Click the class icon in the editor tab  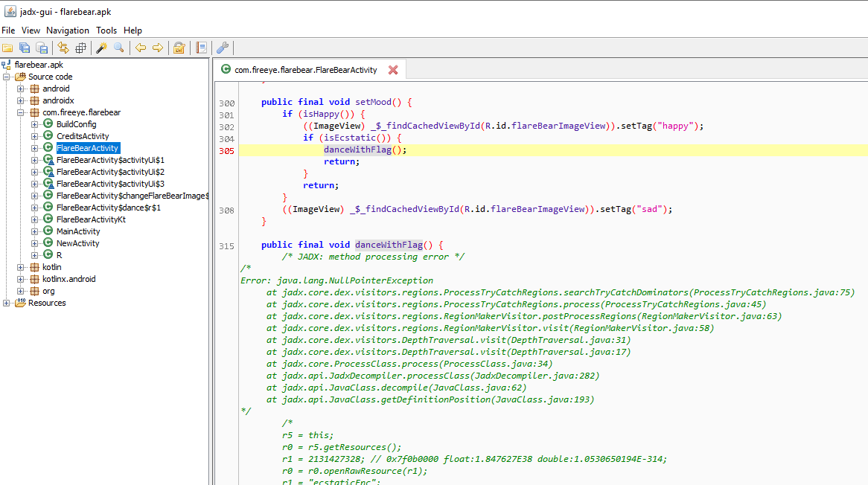(x=226, y=69)
